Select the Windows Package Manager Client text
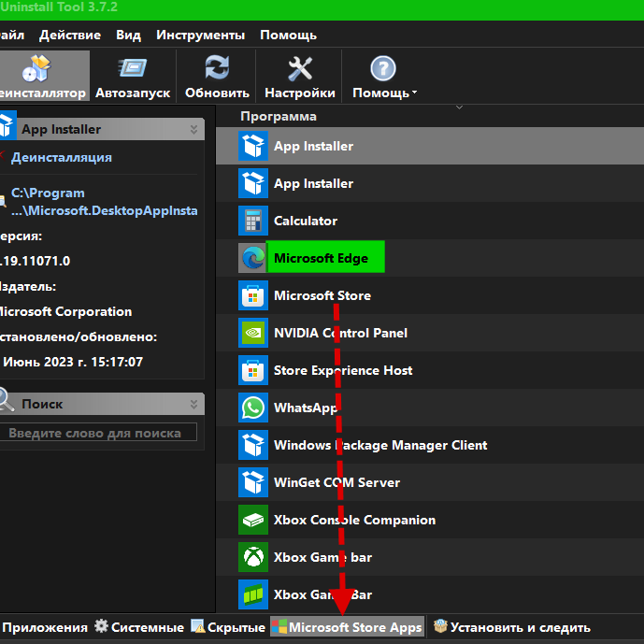 (x=380, y=445)
